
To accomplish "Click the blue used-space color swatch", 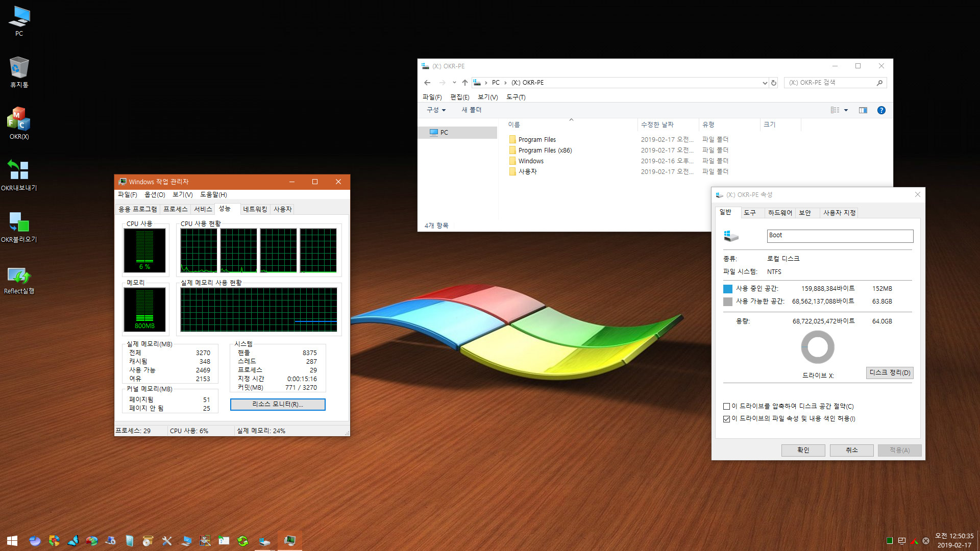I will click(728, 289).
